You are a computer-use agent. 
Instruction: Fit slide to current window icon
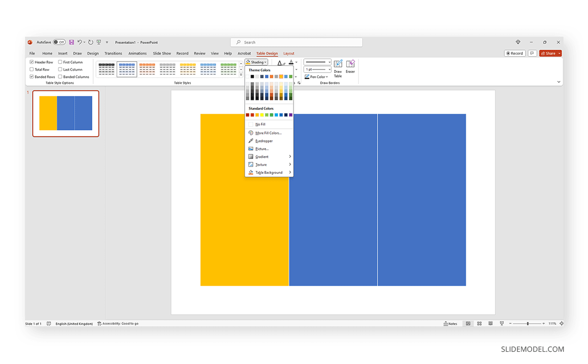click(x=561, y=324)
